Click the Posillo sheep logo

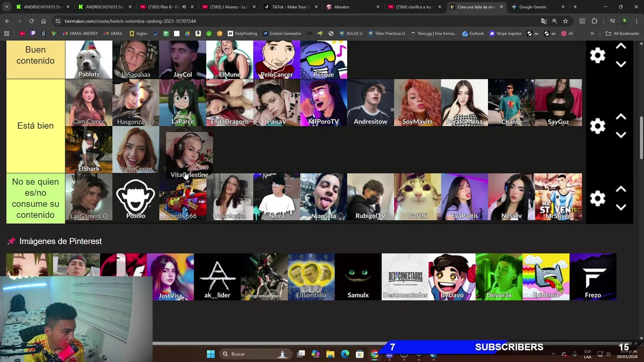point(135,197)
